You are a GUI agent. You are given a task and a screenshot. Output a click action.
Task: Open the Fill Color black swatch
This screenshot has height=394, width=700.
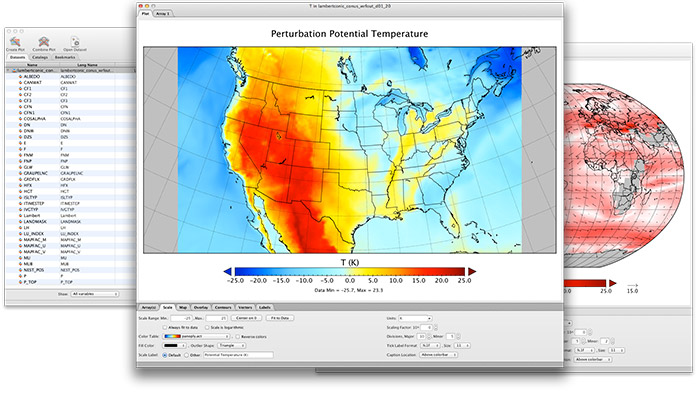tap(175, 345)
